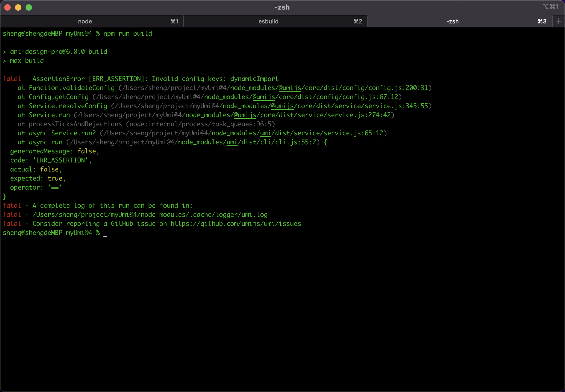Click the 'npm run build' command text
565x392 pixels.
pyautogui.click(x=128, y=34)
